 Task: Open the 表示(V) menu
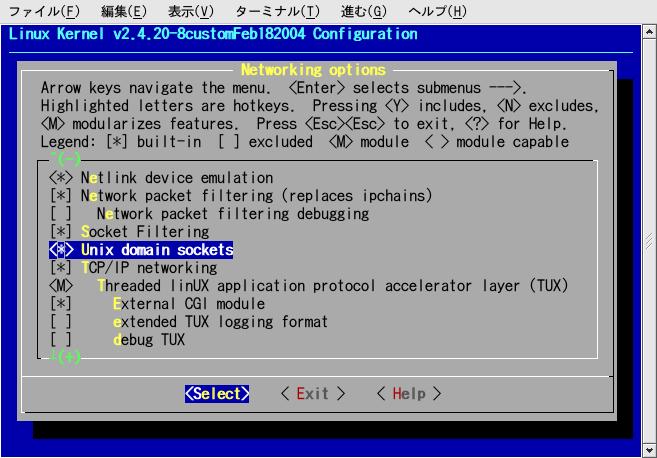coord(191,11)
